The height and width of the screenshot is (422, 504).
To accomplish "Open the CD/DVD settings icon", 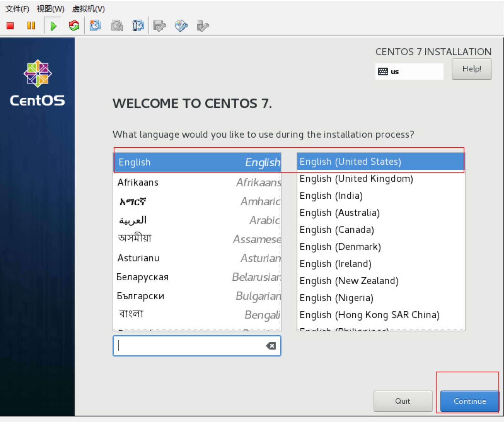I will [181, 26].
